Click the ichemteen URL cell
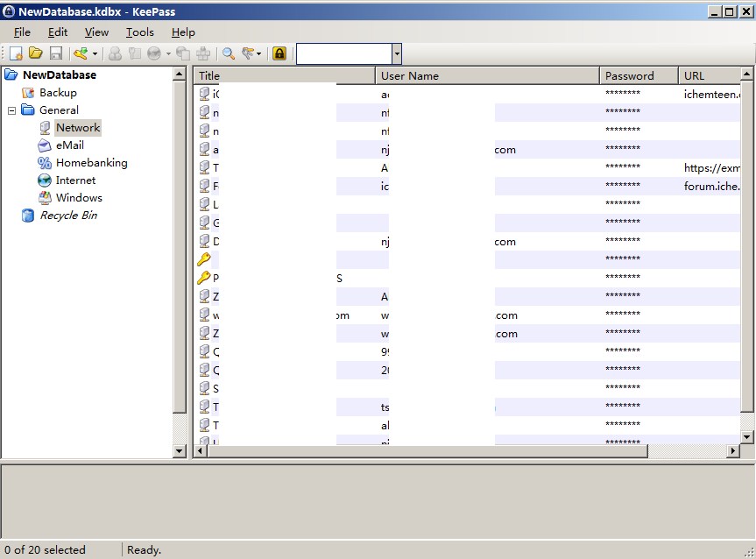Viewport: 756px width, 559px height. 711,95
